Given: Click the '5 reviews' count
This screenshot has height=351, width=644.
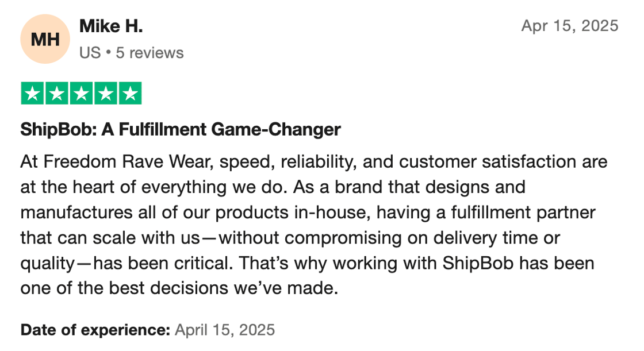Looking at the screenshot, I should pos(149,53).
